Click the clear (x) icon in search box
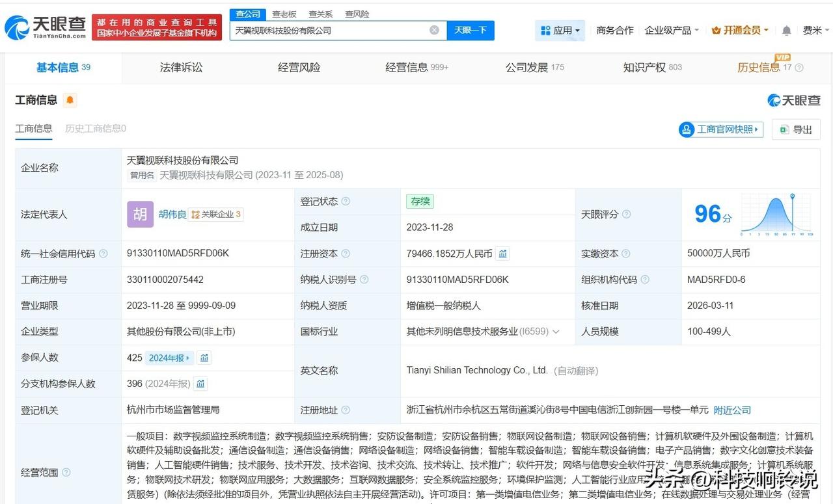Screen dimensions: 833x504 [434, 30]
